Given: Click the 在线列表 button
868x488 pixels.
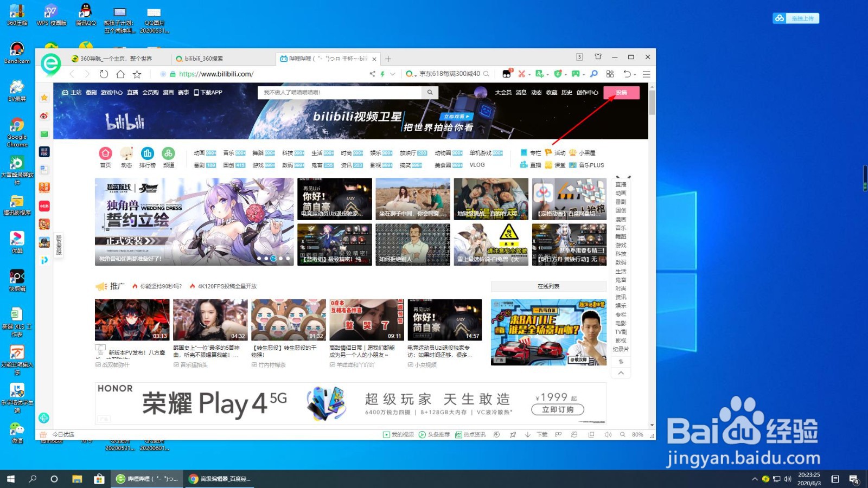Looking at the screenshot, I should (x=548, y=286).
